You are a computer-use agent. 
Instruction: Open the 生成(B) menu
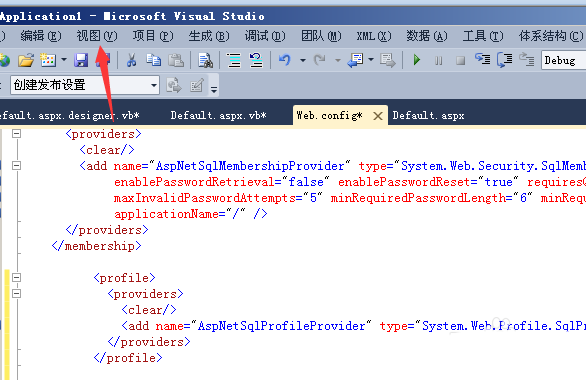point(209,36)
